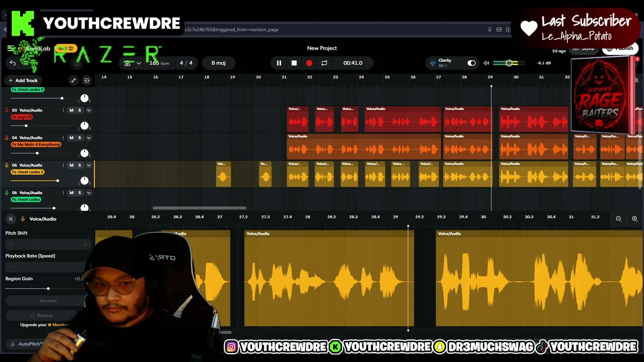The image size is (644, 362).
Task: Click the -6.1 dB master level readout
Action: (x=544, y=63)
